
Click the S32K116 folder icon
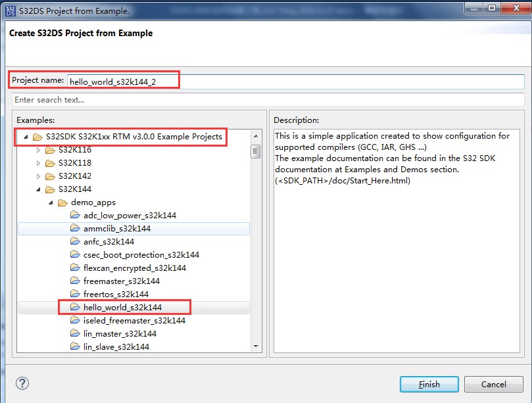(50, 150)
